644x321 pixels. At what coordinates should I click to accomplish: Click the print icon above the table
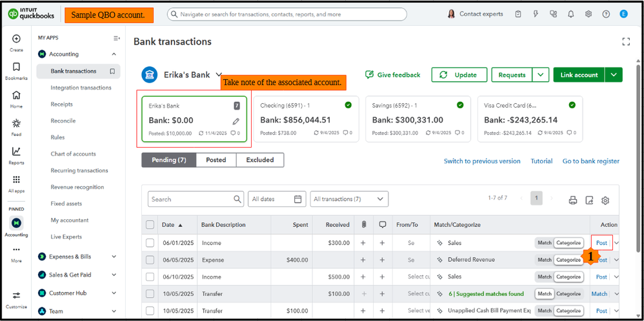click(x=572, y=200)
